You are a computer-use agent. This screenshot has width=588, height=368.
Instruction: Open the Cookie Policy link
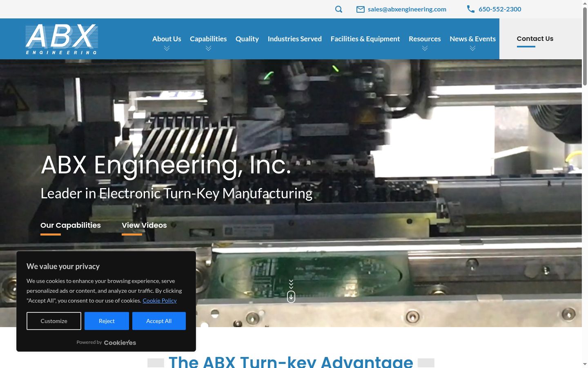click(160, 301)
